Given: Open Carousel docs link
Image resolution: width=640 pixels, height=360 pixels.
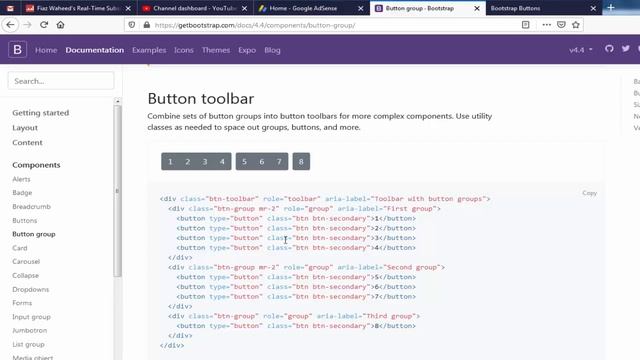Looking at the screenshot, I should tap(26, 261).
